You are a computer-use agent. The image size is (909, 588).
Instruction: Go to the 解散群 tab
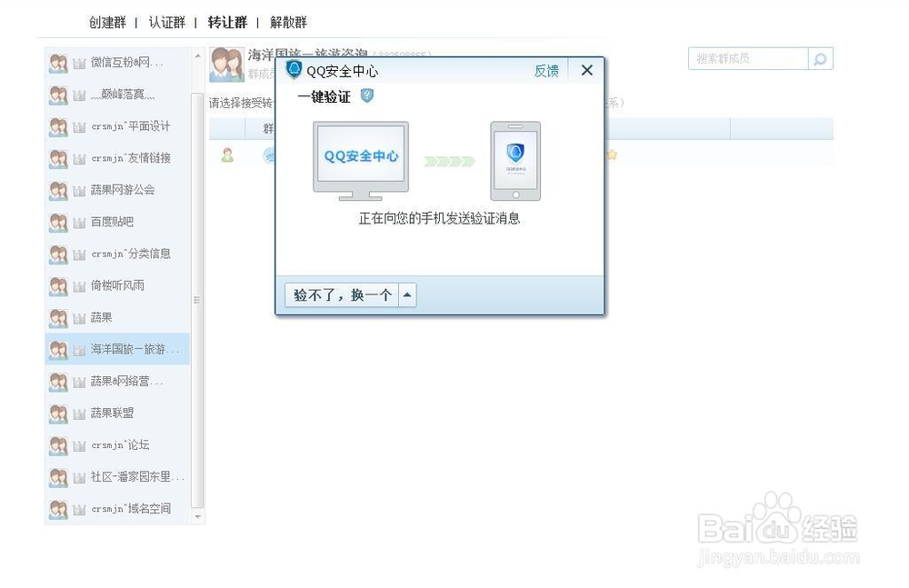[x=288, y=23]
